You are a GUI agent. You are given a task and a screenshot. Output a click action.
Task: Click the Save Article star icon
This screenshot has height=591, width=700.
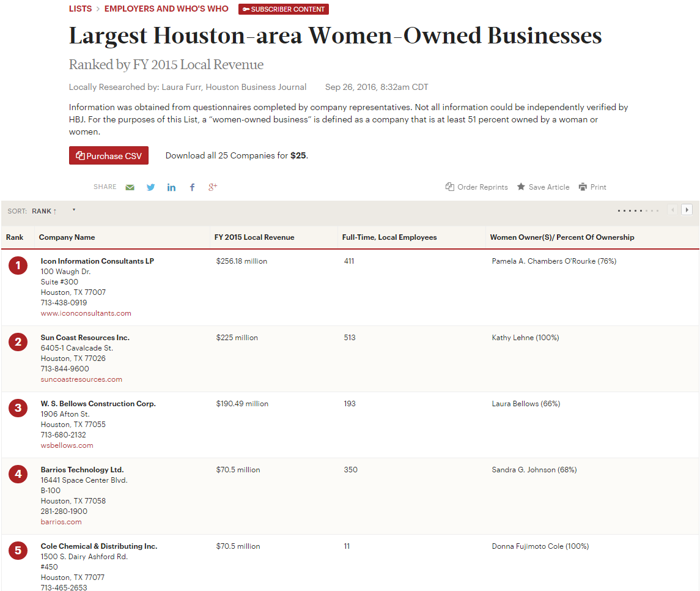pos(521,187)
